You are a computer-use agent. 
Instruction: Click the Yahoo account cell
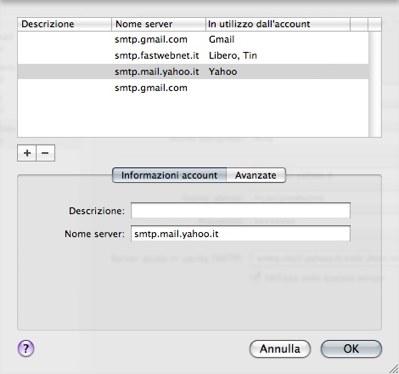[223, 72]
